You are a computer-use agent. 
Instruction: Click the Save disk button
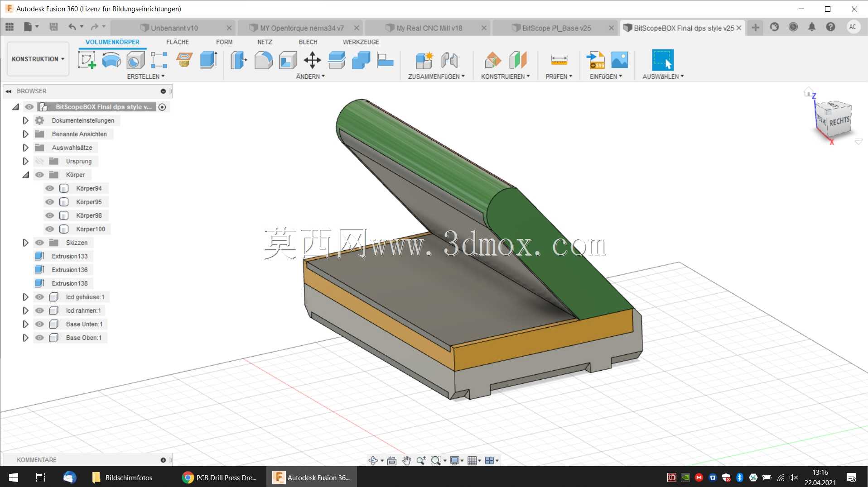point(53,27)
